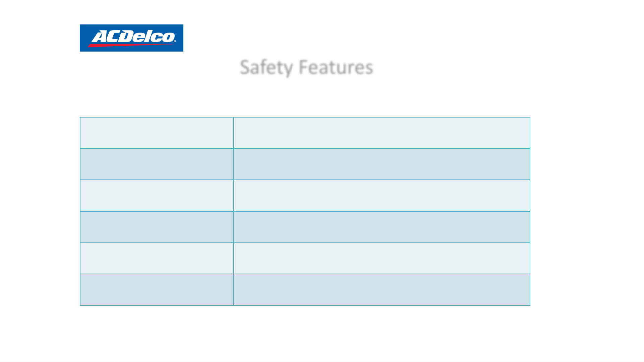Click the top border of the table
644x362 pixels.
click(305, 117)
